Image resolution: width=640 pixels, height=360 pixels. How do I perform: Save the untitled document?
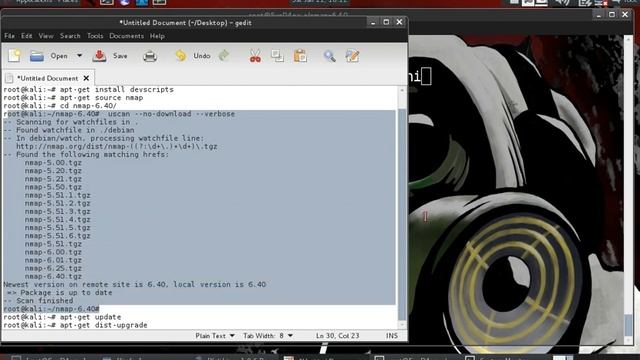pyautogui.click(x=110, y=56)
